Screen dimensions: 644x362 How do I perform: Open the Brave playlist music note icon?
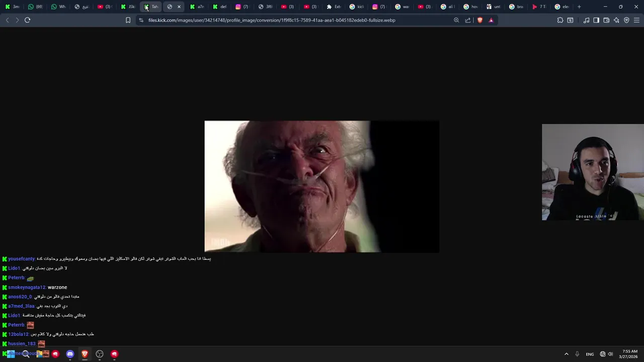click(586, 20)
